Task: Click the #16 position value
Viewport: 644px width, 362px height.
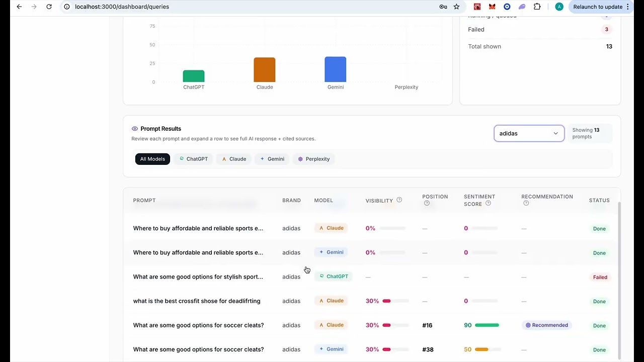Action: click(427, 325)
